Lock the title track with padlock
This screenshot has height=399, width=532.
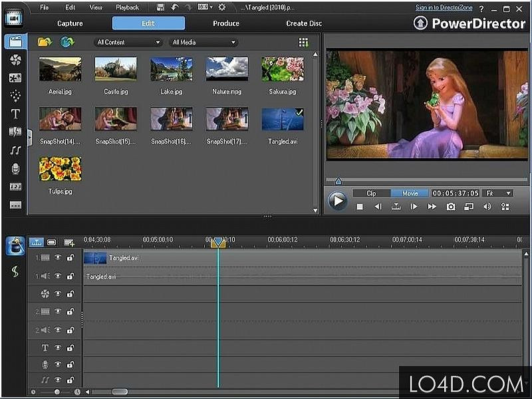[70, 347]
